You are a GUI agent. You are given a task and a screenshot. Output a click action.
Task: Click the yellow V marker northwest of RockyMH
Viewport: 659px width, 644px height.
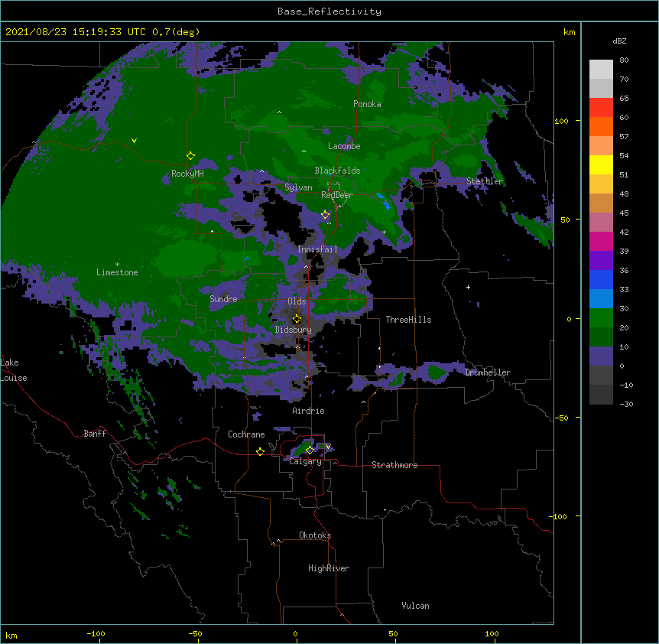pos(134,141)
